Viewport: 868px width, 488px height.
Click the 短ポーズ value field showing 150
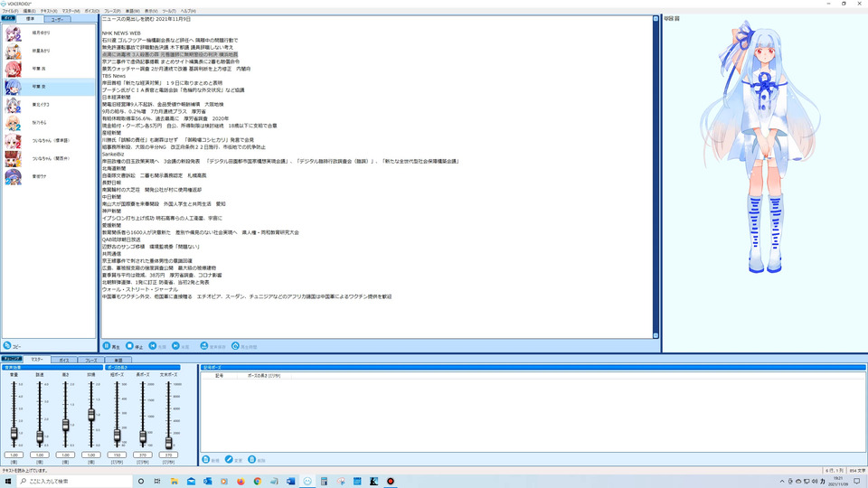coord(117,455)
